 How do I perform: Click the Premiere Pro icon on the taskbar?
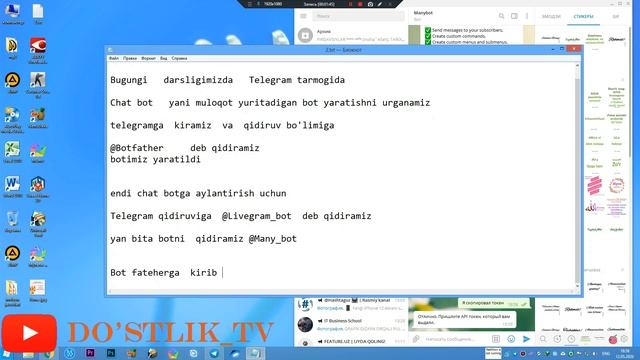pos(90,353)
